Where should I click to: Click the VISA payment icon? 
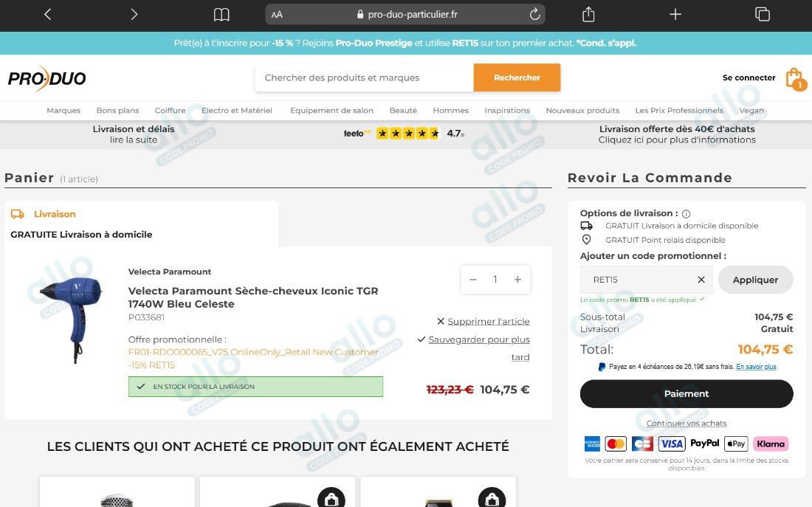click(672, 444)
